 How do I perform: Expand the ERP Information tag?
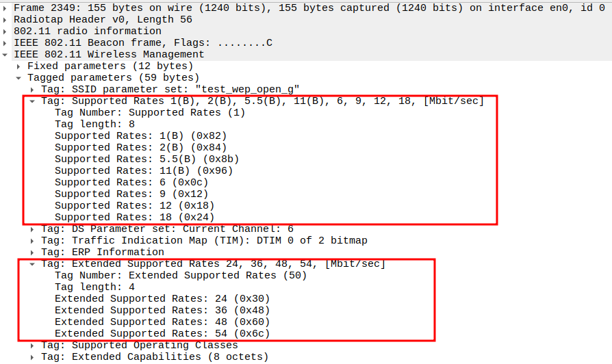pyautogui.click(x=33, y=252)
